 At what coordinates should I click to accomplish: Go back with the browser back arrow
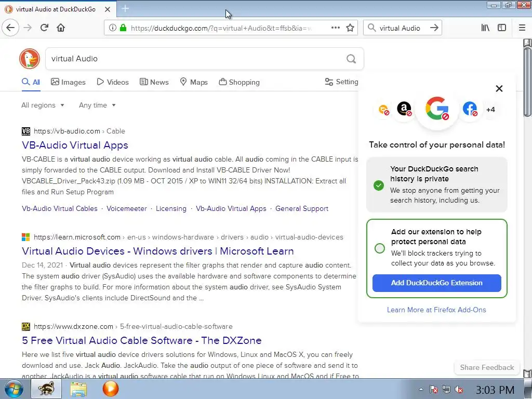click(x=10, y=28)
